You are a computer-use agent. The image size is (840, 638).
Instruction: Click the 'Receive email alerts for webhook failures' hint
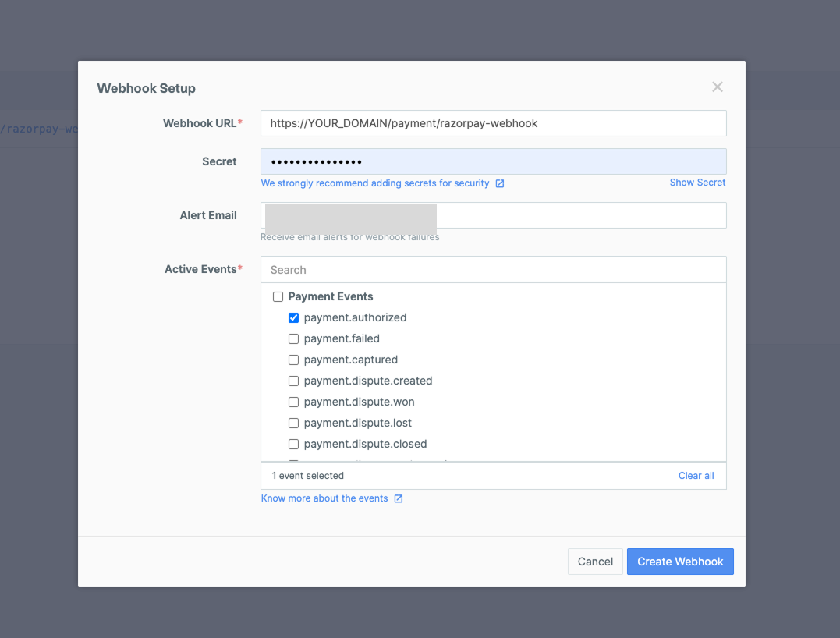pos(350,237)
